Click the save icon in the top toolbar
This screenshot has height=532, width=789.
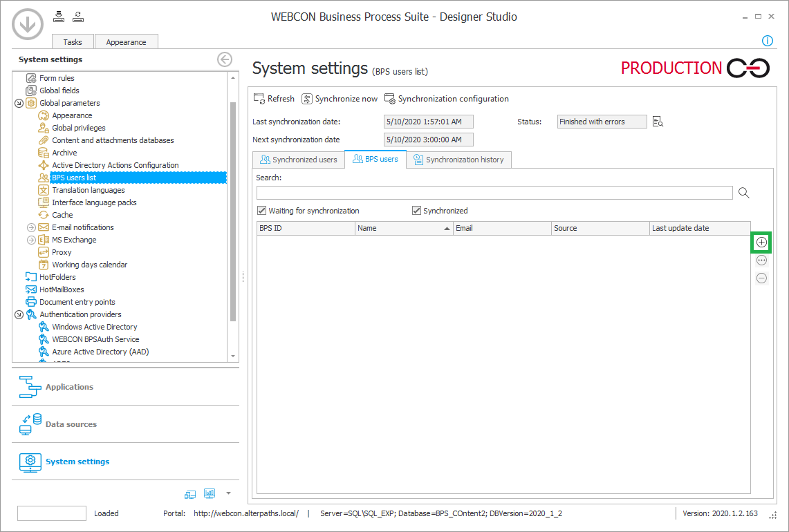58,16
